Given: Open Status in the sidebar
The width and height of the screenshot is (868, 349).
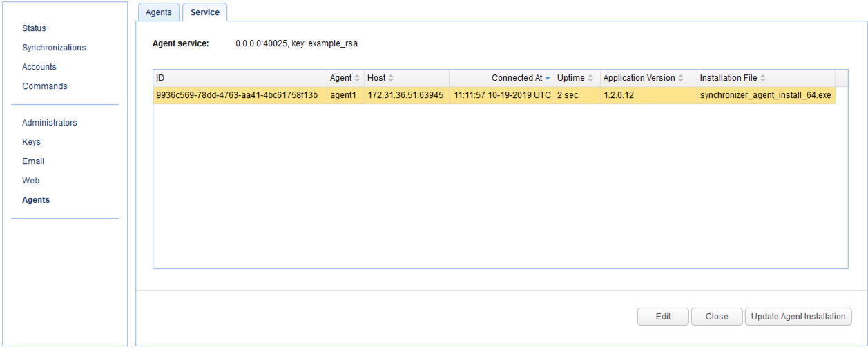Looking at the screenshot, I should [34, 28].
